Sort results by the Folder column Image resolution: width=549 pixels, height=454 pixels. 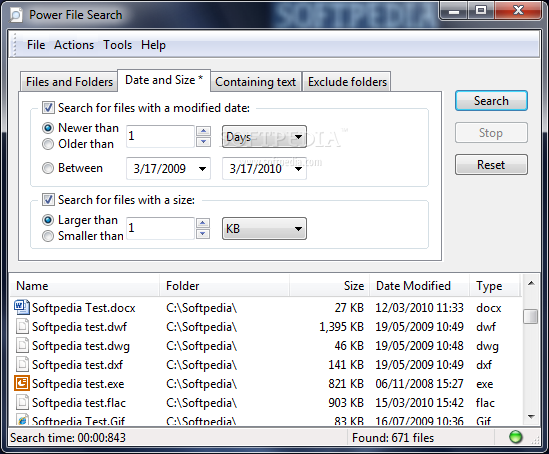pyautogui.click(x=224, y=286)
